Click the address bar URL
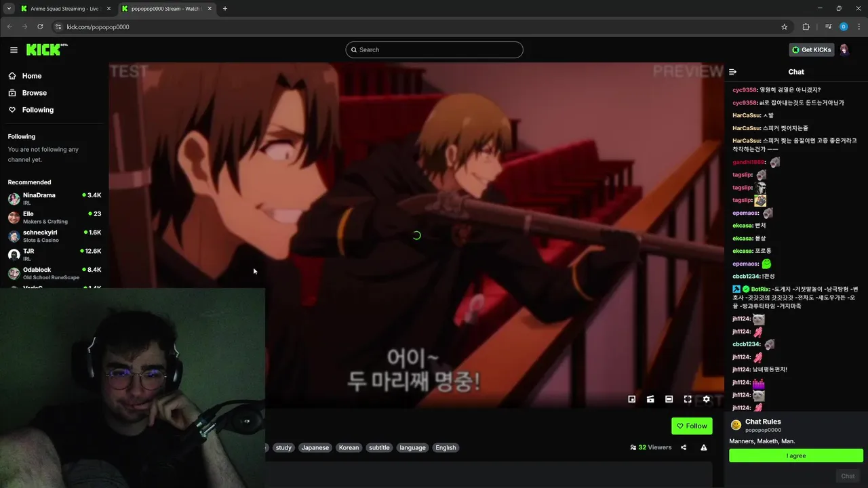The width and height of the screenshot is (868, 488). 98,27
